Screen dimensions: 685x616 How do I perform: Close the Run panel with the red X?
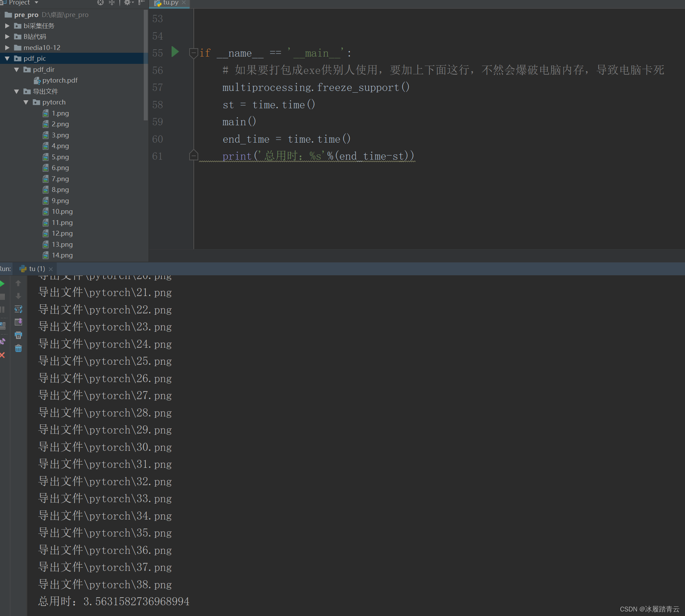point(2,355)
